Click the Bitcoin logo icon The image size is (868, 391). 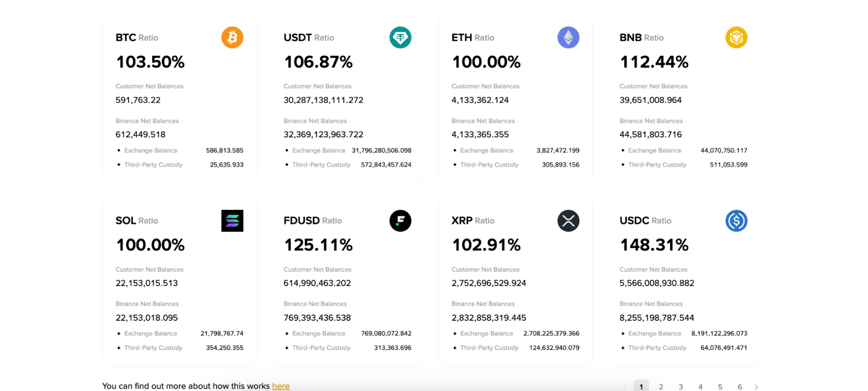coord(233,37)
